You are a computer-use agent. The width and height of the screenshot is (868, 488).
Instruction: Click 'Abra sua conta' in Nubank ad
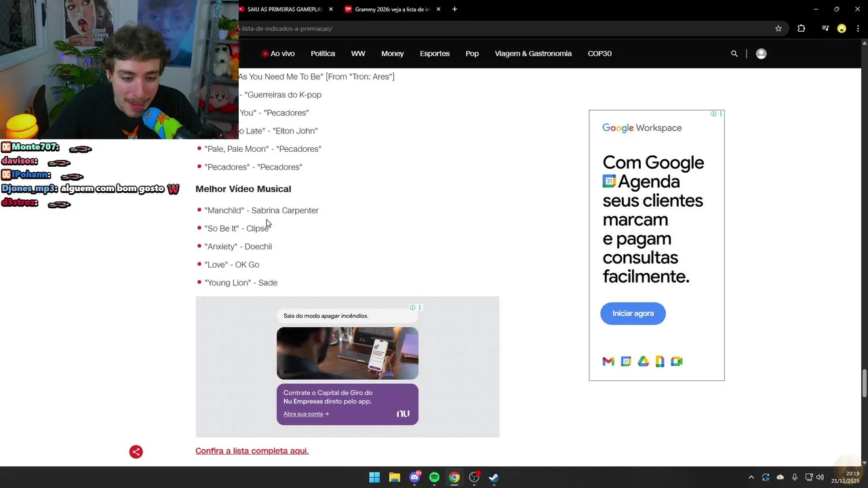pyautogui.click(x=306, y=414)
